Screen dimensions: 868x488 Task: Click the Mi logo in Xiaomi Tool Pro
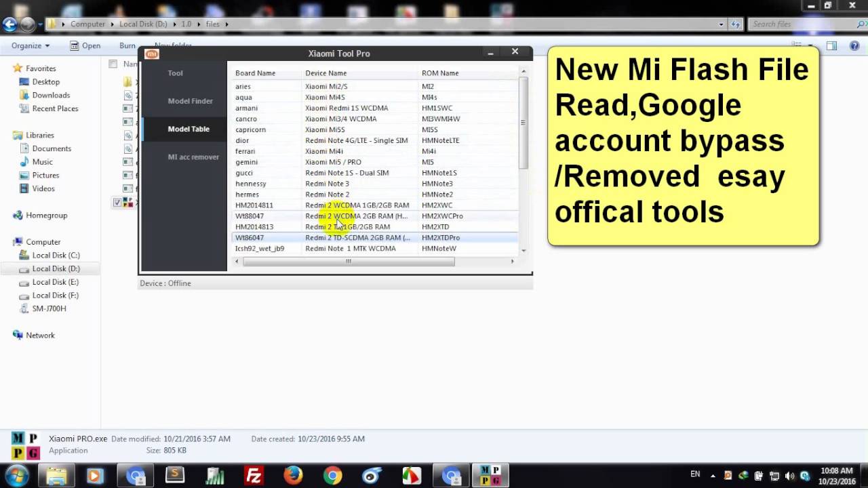tap(152, 54)
